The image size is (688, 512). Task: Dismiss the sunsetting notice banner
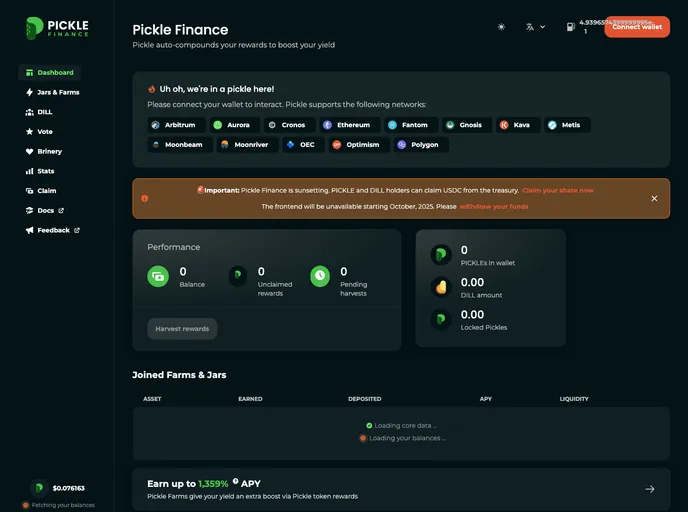tap(654, 198)
